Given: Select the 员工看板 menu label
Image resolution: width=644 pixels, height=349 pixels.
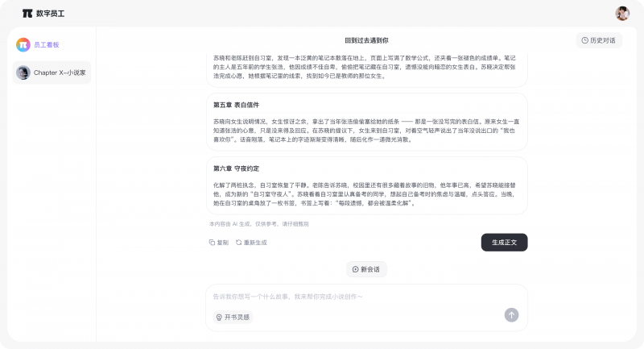Looking at the screenshot, I should pyautogui.click(x=46, y=45).
